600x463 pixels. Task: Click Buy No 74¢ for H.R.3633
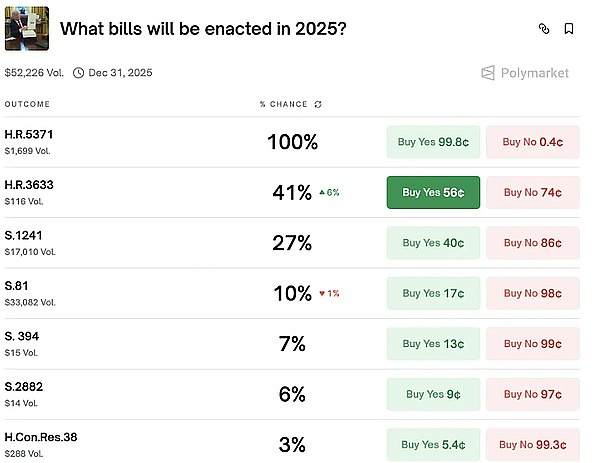tap(532, 192)
